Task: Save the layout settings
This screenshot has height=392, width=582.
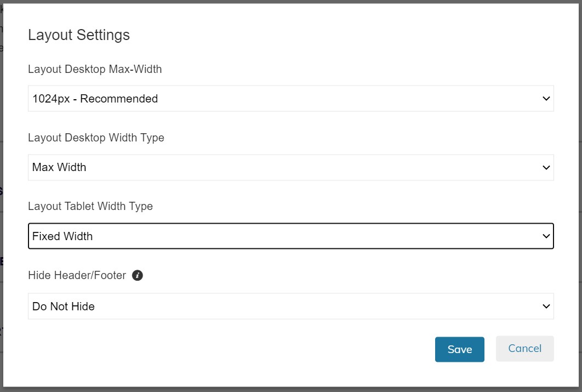Action: click(x=459, y=349)
